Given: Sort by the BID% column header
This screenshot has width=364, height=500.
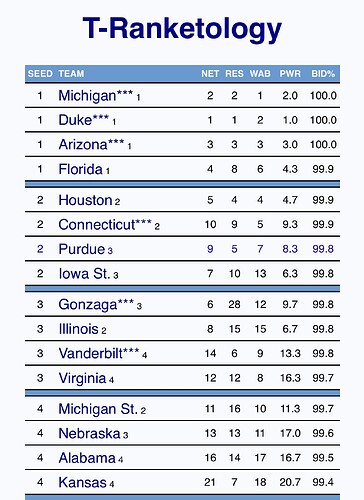Looking at the screenshot, I should (x=323, y=74).
